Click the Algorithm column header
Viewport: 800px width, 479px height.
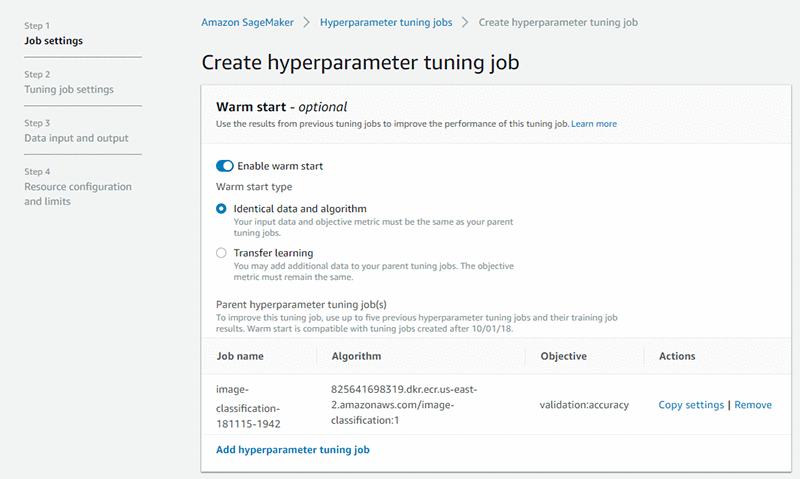(356, 356)
